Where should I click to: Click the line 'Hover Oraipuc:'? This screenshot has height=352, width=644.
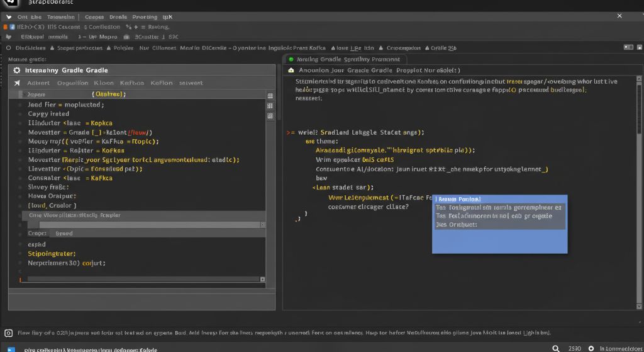point(52,196)
